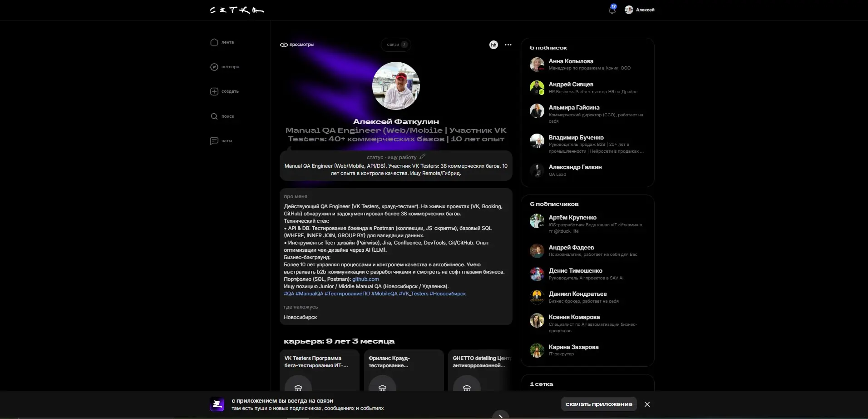Open Даниил Кондратьев profile avatar
This screenshot has width=868, height=419.
click(537, 297)
